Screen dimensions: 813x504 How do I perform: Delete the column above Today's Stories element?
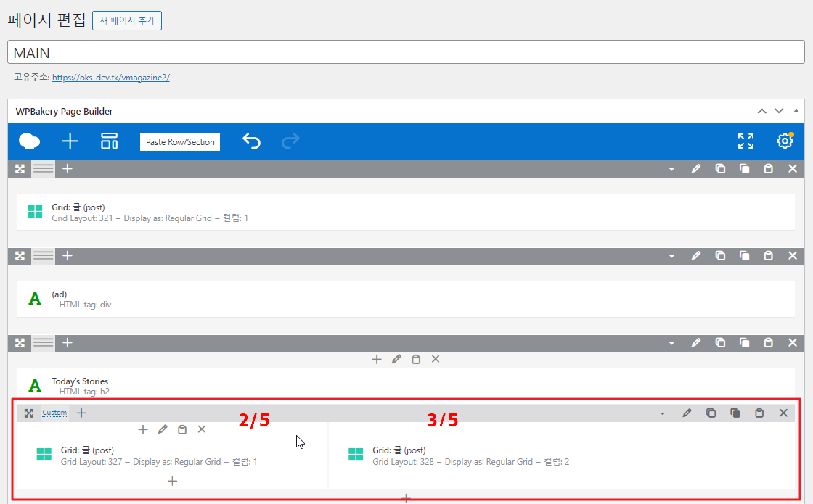(436, 360)
